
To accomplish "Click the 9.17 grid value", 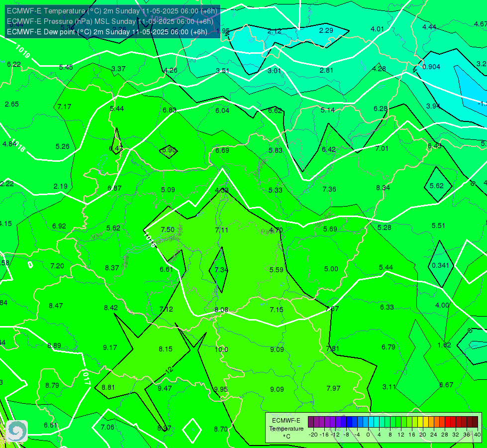I will coord(110,347).
